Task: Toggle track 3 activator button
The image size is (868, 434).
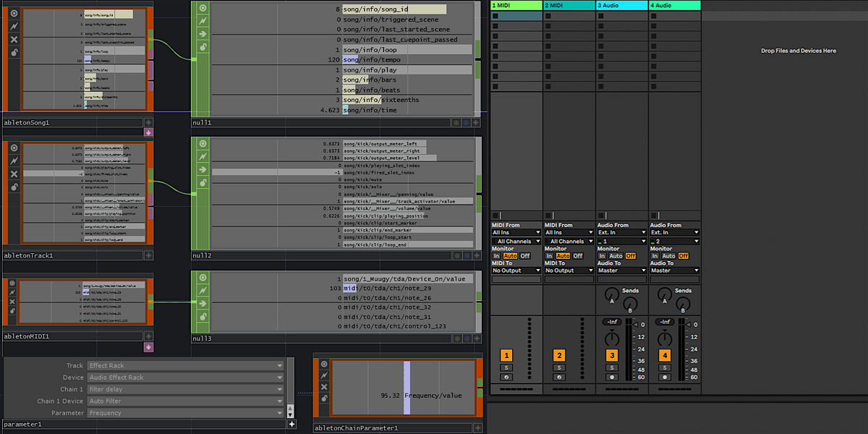Action: click(x=612, y=355)
